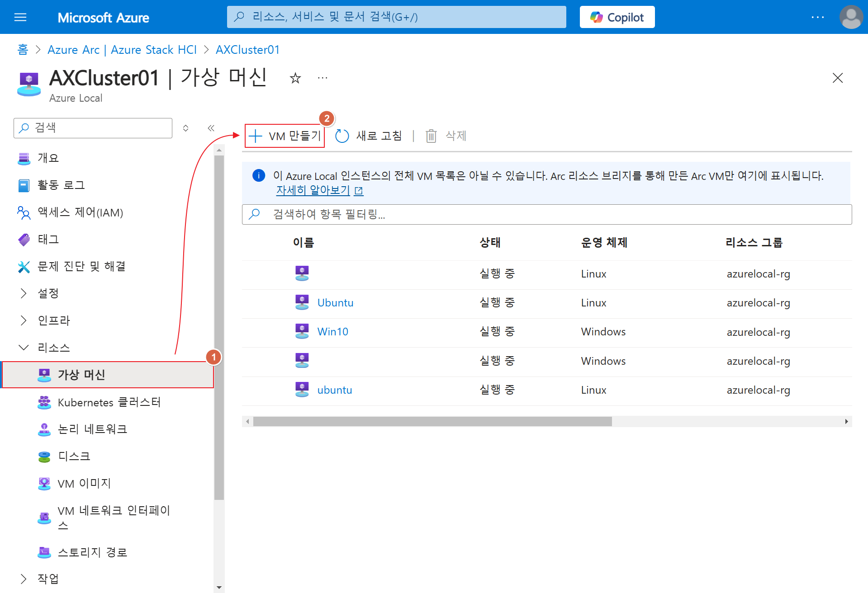Viewport: 868px width, 593px height.
Task: Click the sidebar scroll up arrow
Action: (x=219, y=150)
